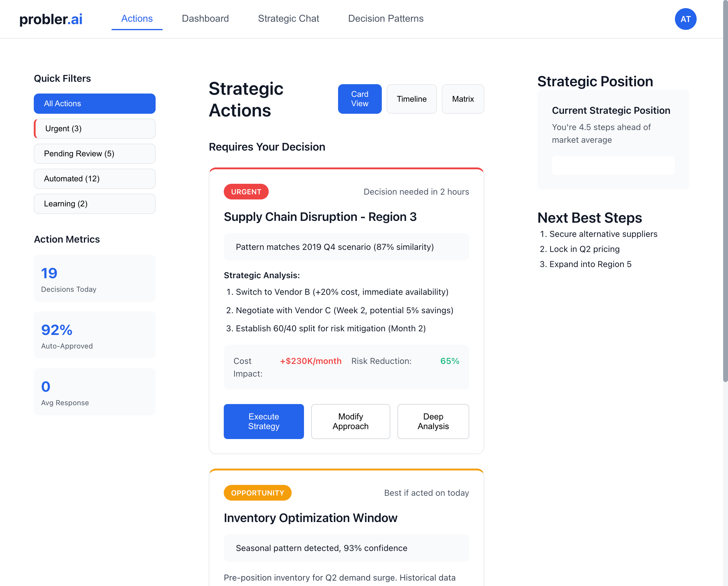Click the Strategic Position progress bar
The width and height of the screenshot is (728, 586).
pos(613,165)
